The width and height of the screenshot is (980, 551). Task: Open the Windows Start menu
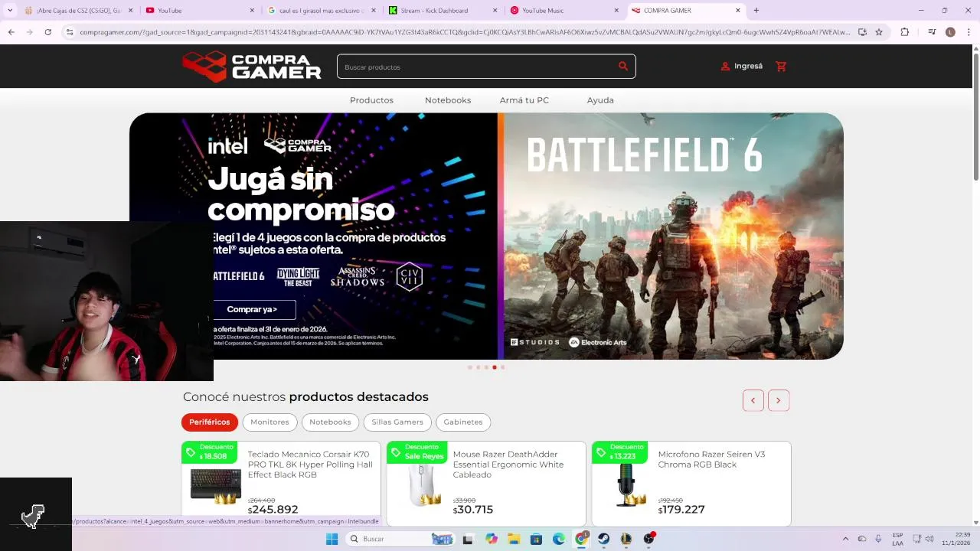pyautogui.click(x=332, y=539)
